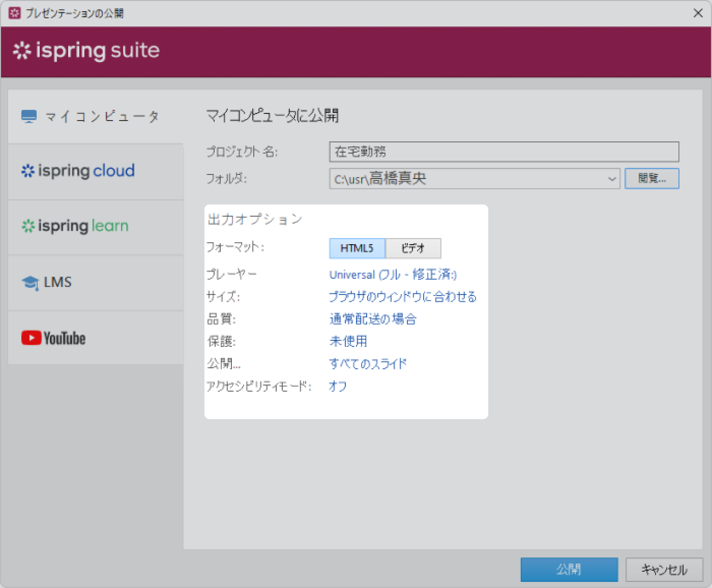Expand the フォルダ path dropdown arrow

click(x=612, y=179)
